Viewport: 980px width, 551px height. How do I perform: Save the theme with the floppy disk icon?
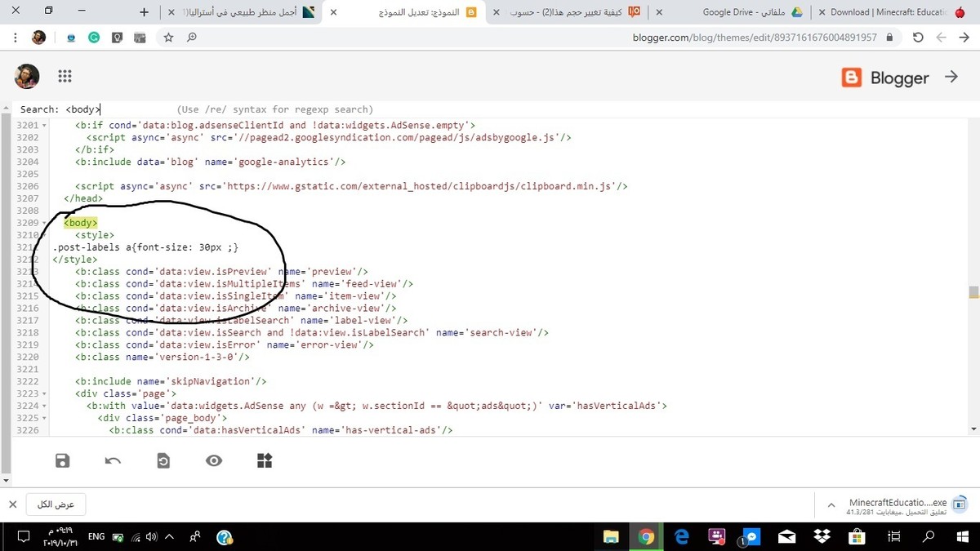tap(62, 460)
